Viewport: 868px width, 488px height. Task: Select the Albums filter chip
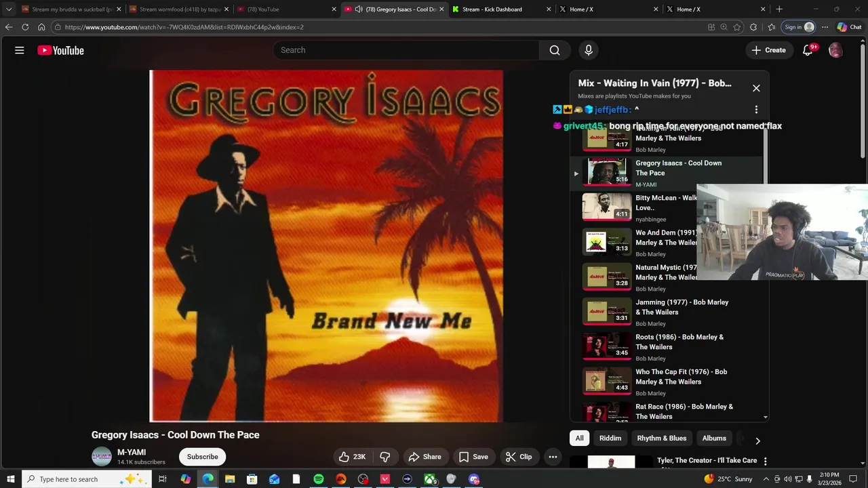[714, 438]
